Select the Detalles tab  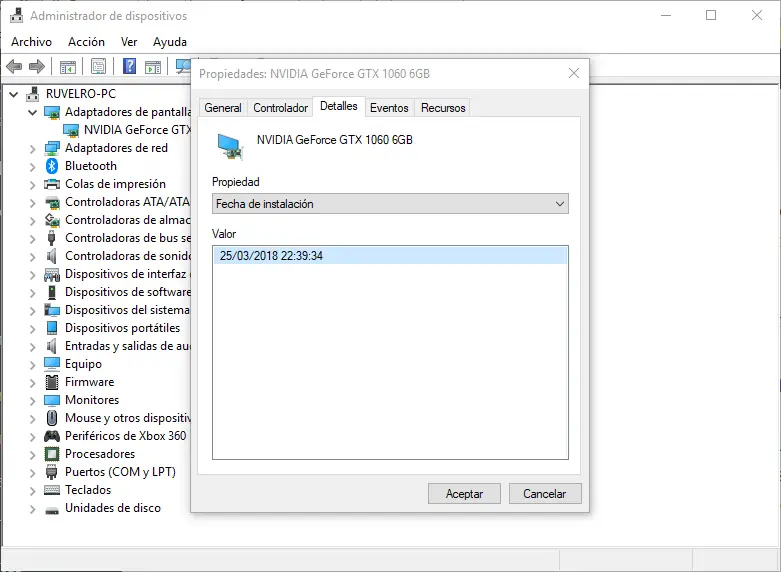(x=339, y=106)
